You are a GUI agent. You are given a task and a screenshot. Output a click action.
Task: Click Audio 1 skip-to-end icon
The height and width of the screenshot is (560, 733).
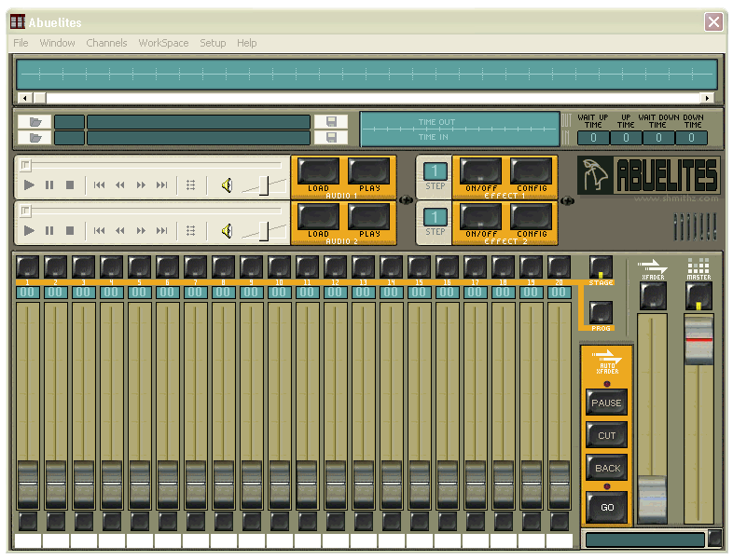(x=161, y=184)
